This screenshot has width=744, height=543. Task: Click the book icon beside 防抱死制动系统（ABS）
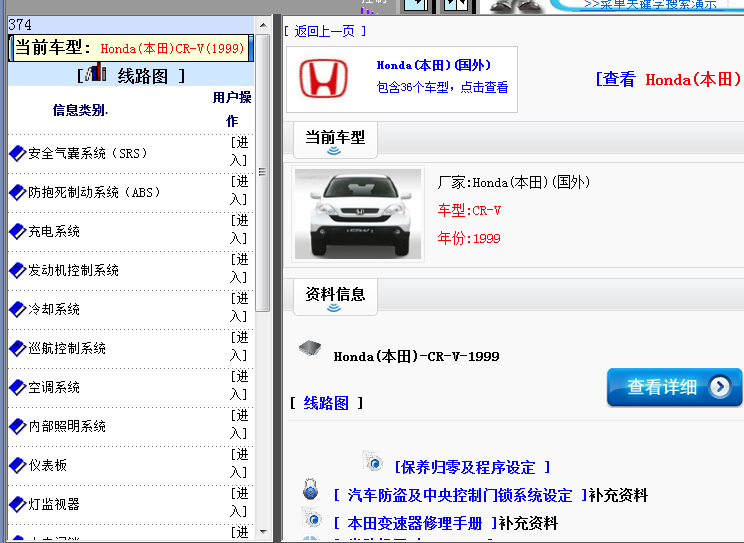coord(18,192)
